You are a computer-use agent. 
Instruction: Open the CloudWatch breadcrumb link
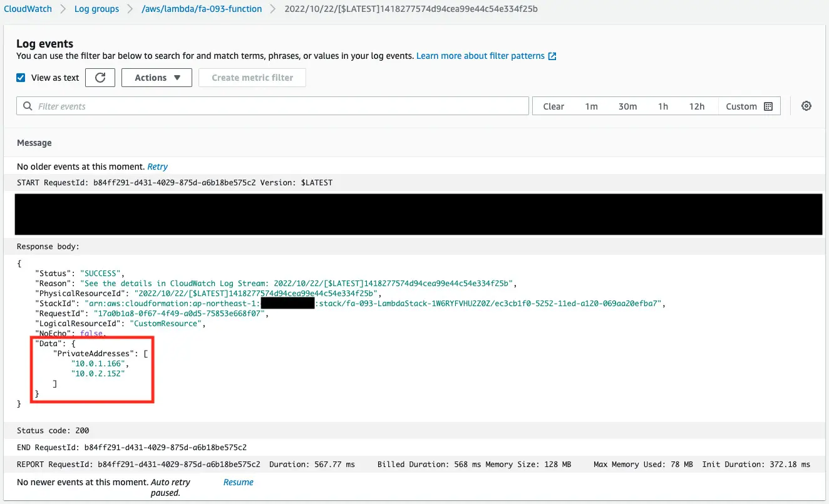[x=28, y=8]
